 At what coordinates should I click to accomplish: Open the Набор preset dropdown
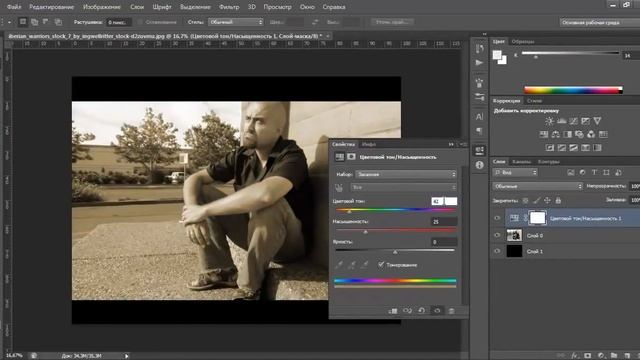[x=406, y=174]
